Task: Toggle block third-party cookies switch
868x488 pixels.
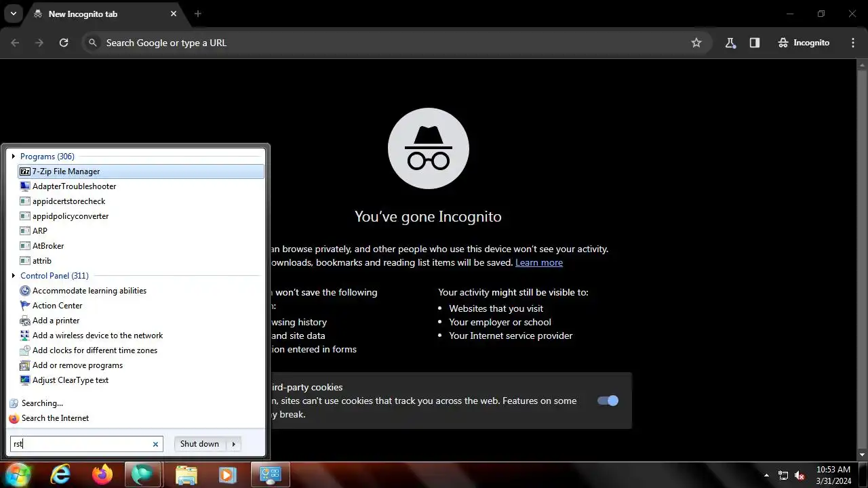Action: (608, 401)
